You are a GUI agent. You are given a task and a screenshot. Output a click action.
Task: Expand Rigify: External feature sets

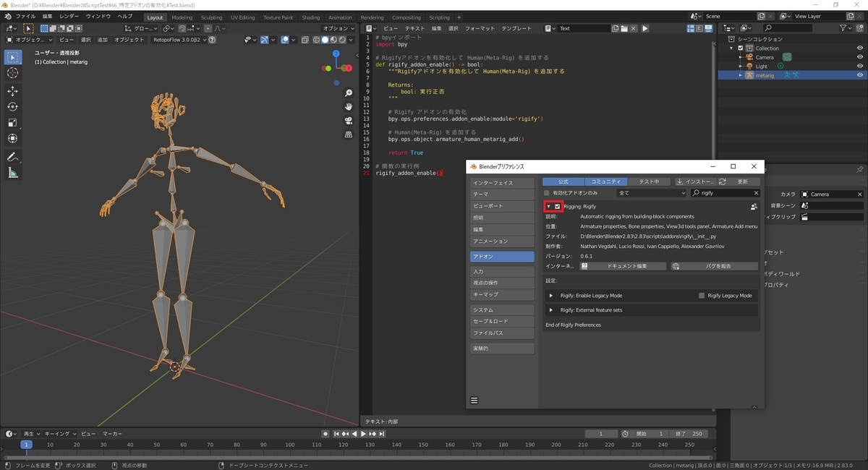(551, 310)
